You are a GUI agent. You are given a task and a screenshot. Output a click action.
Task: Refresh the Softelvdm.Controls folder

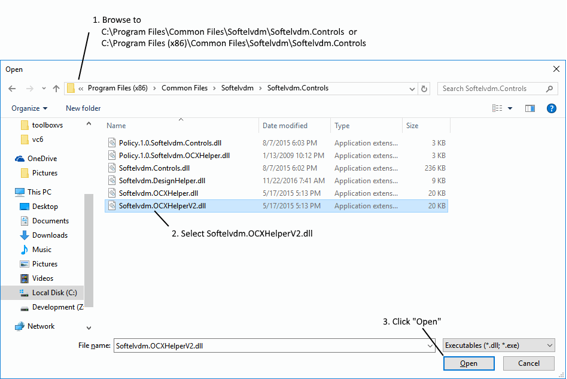tap(424, 89)
